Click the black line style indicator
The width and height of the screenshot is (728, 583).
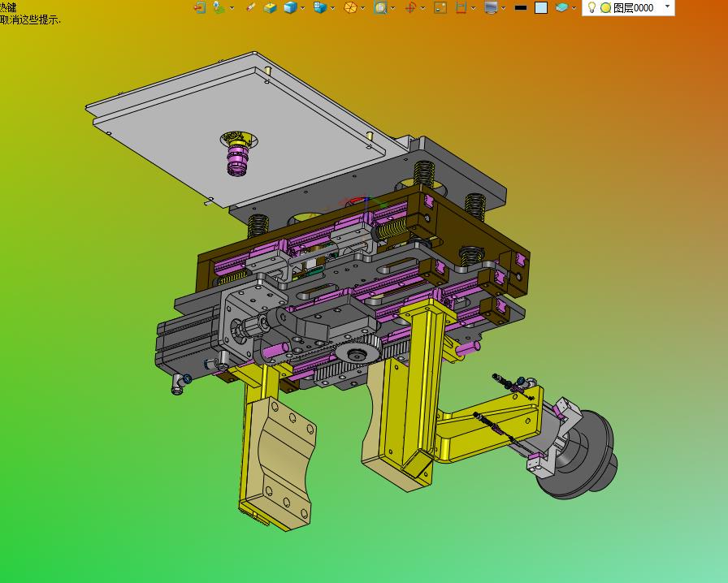(521, 7)
